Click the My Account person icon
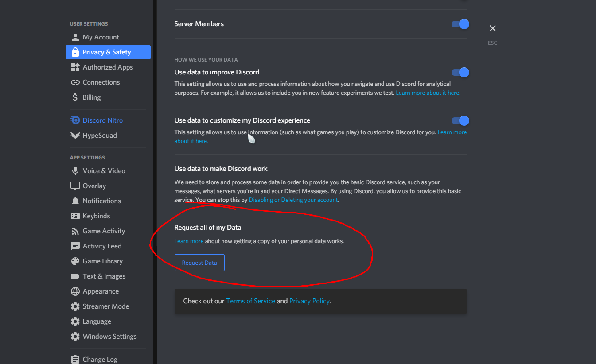Image resolution: width=596 pixels, height=364 pixels. pyautogui.click(x=75, y=37)
